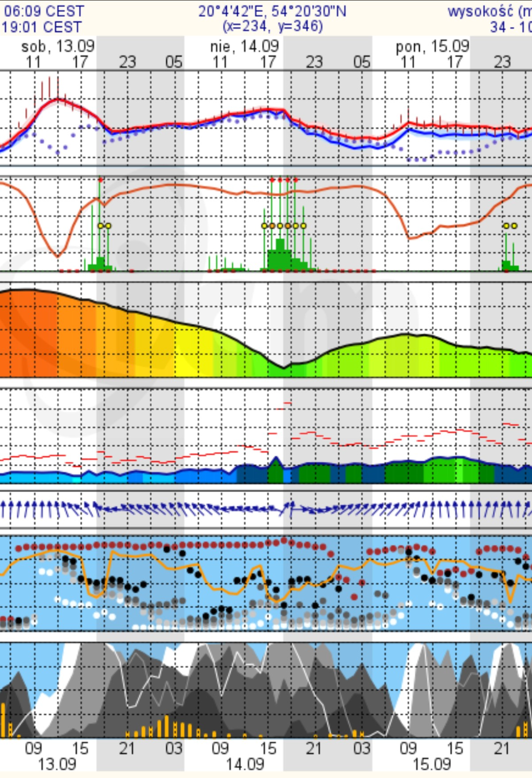
Task: Click the red star marker above 13.09 precipitation
Action: tap(100, 179)
